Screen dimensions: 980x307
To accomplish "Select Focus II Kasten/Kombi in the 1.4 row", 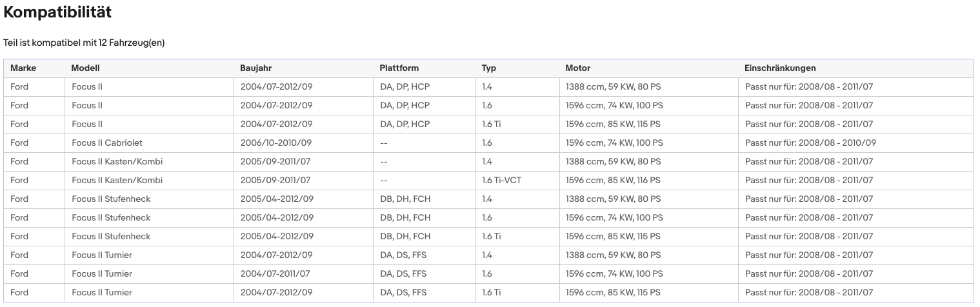I will coord(117,161).
